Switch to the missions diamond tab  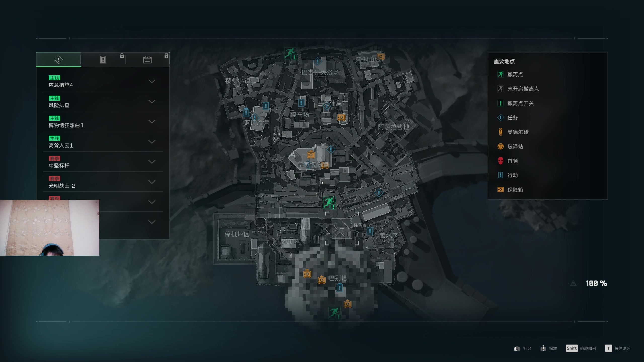tap(59, 60)
